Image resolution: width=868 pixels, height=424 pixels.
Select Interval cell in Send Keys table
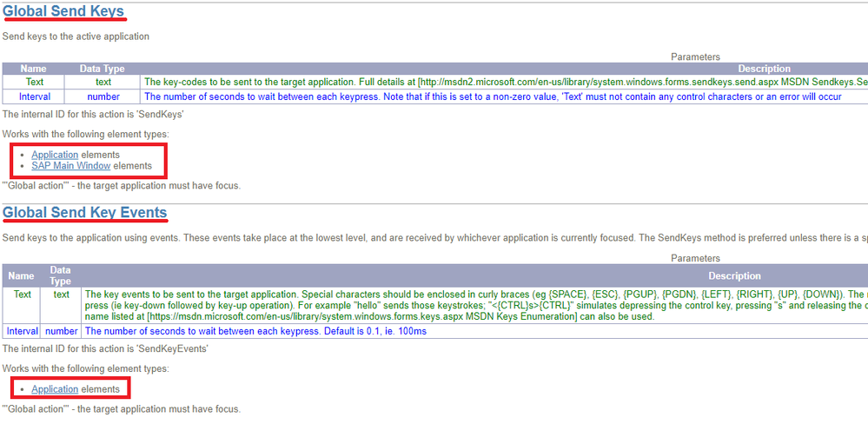tap(34, 96)
